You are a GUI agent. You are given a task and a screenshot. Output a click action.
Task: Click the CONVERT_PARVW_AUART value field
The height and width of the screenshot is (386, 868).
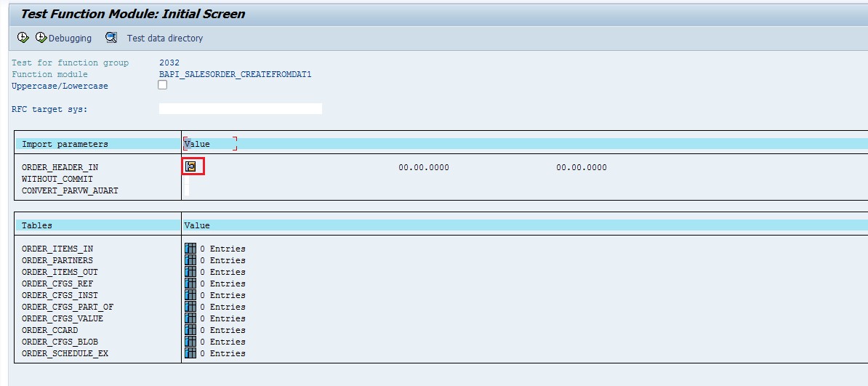[x=186, y=190]
